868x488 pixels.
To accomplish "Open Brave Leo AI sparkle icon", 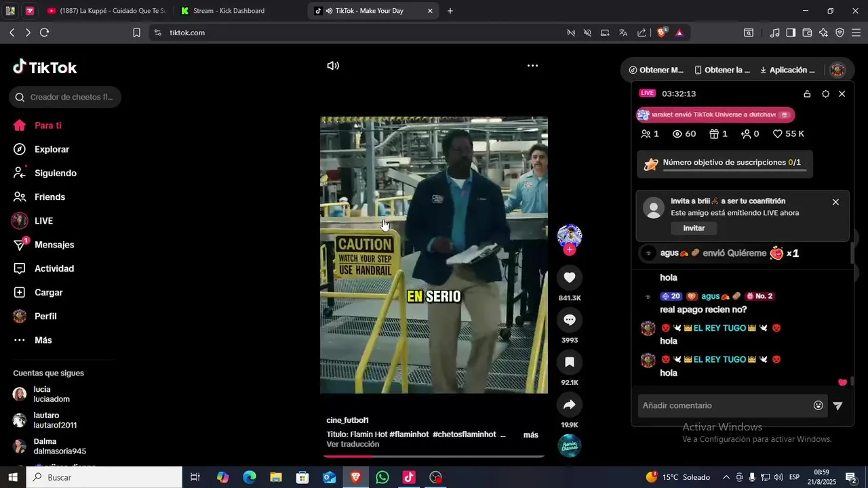I will pyautogui.click(x=823, y=33).
